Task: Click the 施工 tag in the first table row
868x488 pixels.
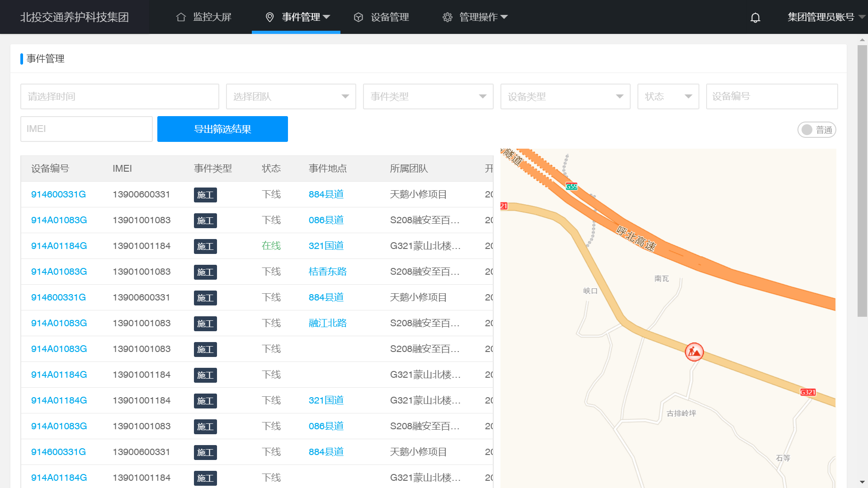Action: (x=205, y=195)
